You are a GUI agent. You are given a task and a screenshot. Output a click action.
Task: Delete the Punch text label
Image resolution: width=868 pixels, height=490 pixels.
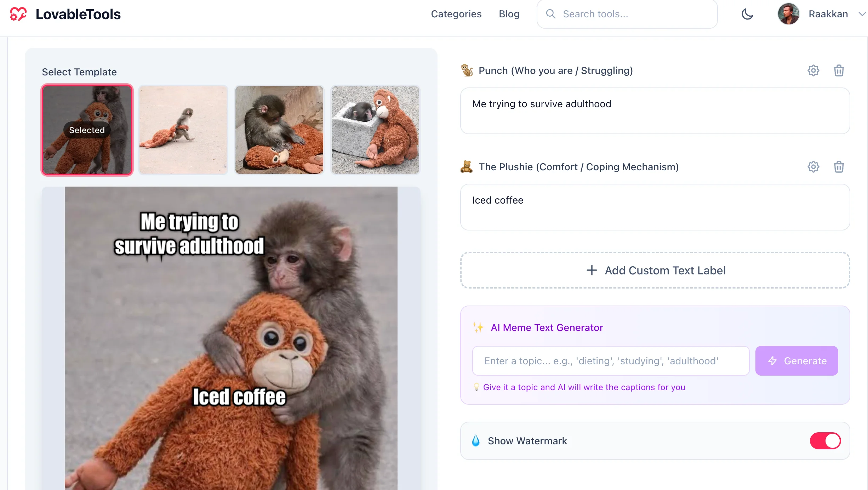click(x=839, y=71)
